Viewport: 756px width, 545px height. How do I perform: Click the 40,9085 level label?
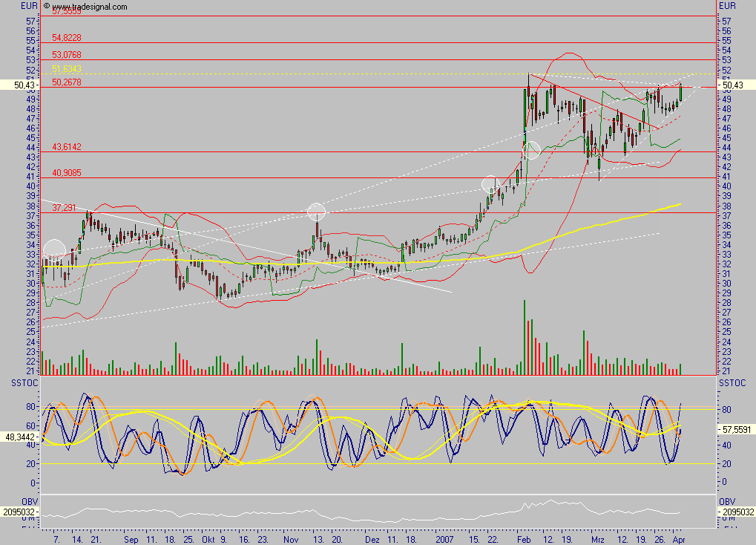coord(67,172)
